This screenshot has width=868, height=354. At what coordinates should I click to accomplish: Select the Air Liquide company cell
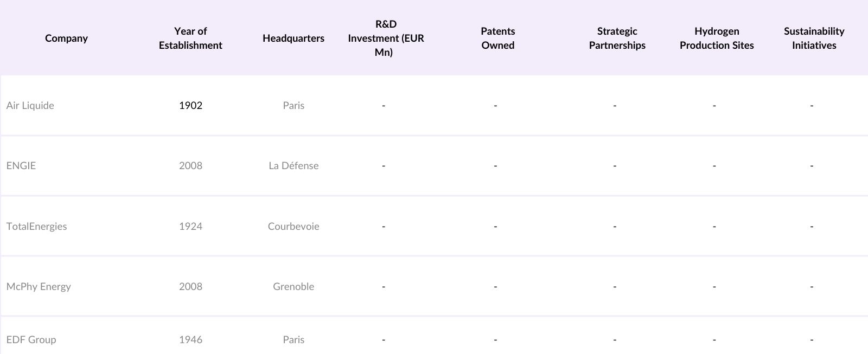pyautogui.click(x=30, y=105)
